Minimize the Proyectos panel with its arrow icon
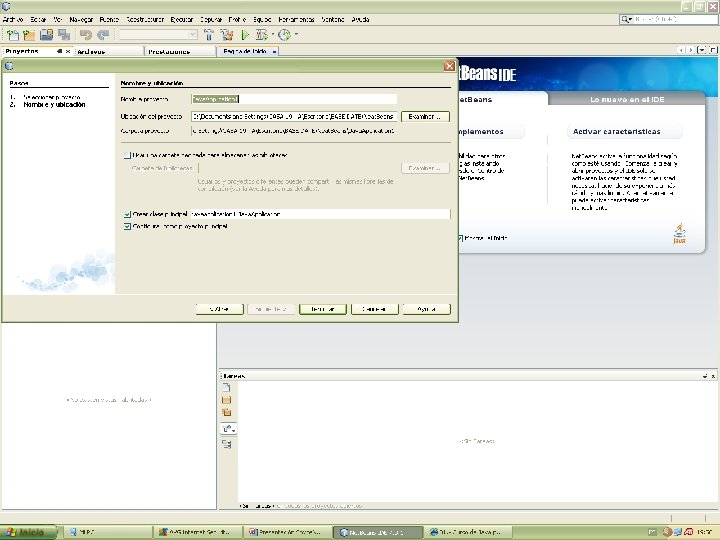This screenshot has height=540, width=720. coord(59,51)
